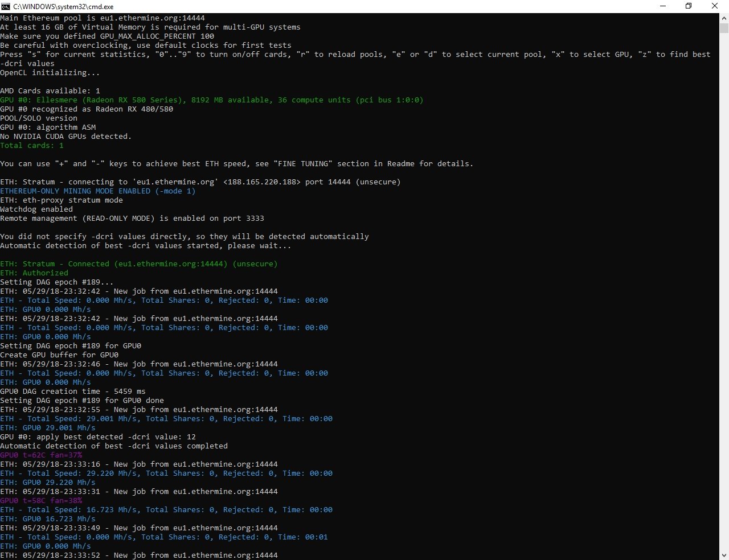Click New job line stamped 23:32:55
Screen dimensions: 729x560
(x=139, y=410)
